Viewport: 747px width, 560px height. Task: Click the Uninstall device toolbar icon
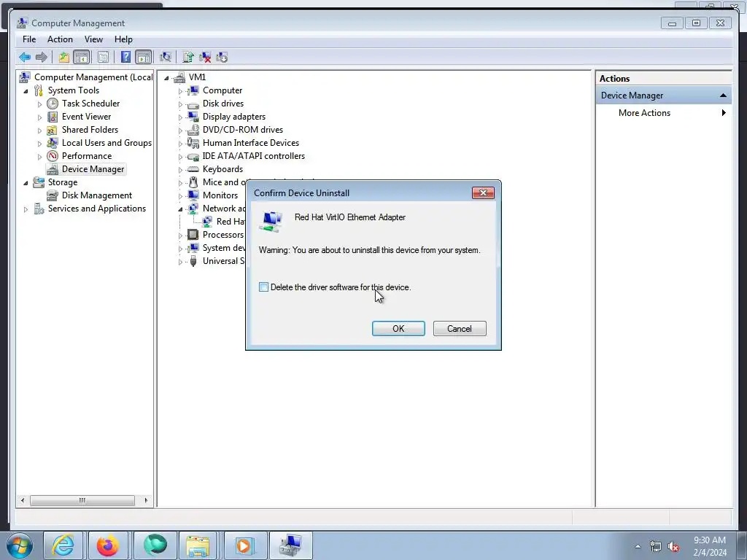205,58
